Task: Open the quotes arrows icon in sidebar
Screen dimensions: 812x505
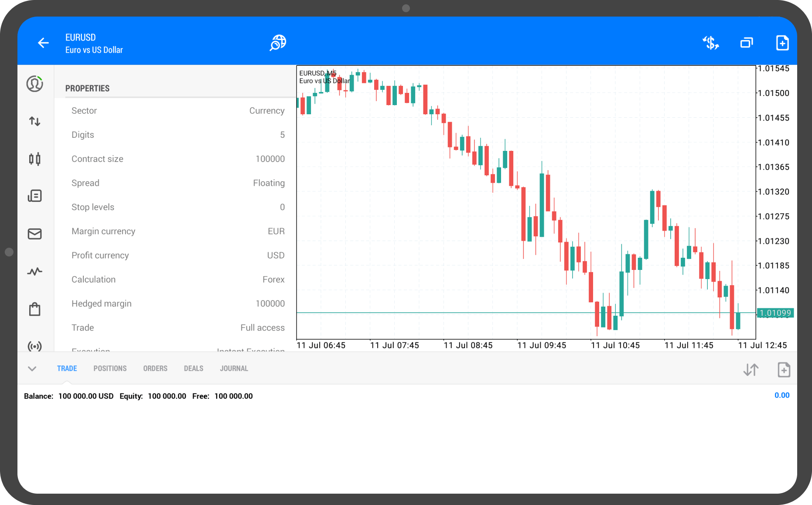Action: (x=35, y=121)
